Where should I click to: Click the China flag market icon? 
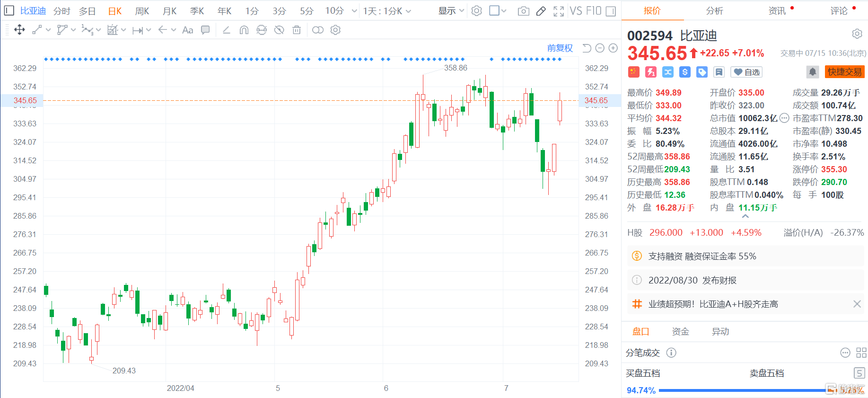(634, 72)
